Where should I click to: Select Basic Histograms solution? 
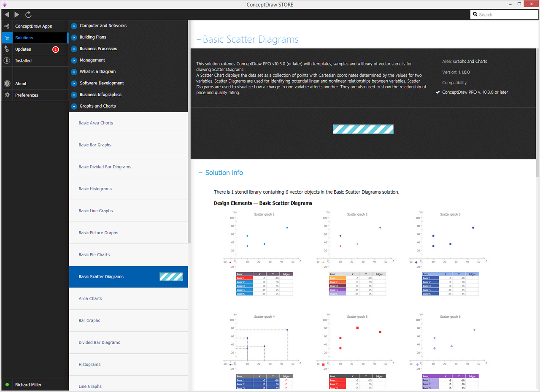(128, 189)
